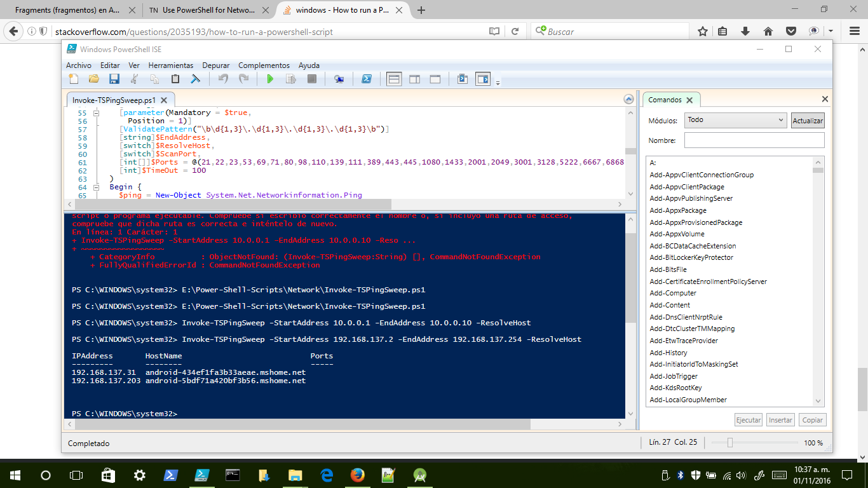
Task: Launch PowerShell.exe from the blue toolbar icon
Action: tap(367, 79)
